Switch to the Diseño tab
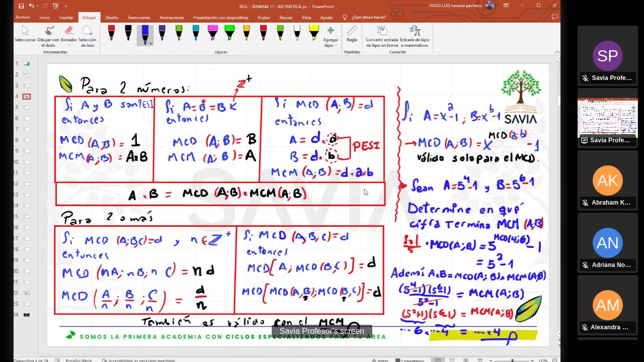The image size is (644, 362). (112, 17)
